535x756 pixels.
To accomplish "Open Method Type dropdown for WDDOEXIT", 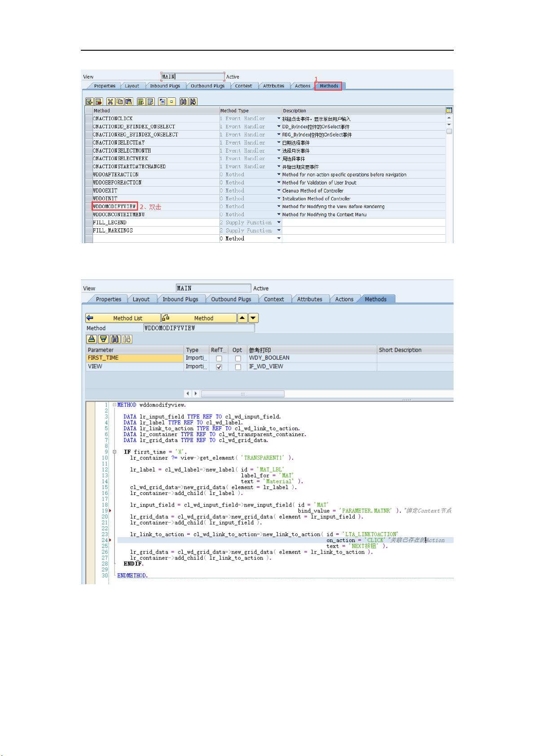I will coord(279,191).
